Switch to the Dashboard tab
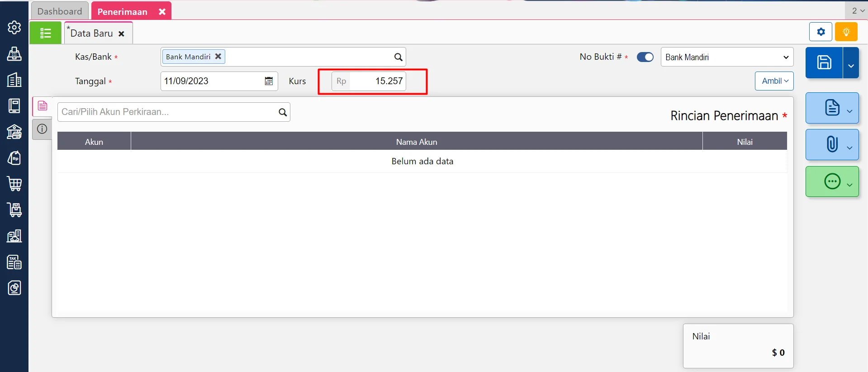The height and width of the screenshot is (372, 868). tap(60, 11)
